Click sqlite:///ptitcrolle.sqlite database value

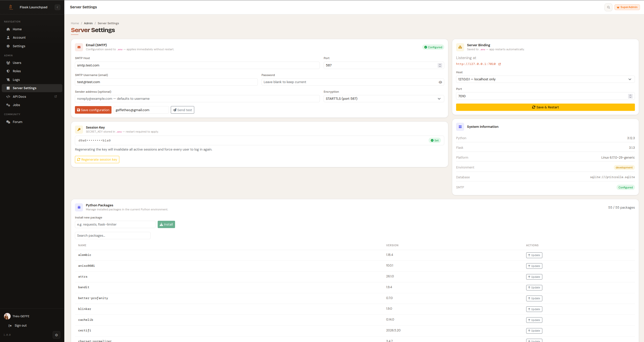(x=612, y=177)
